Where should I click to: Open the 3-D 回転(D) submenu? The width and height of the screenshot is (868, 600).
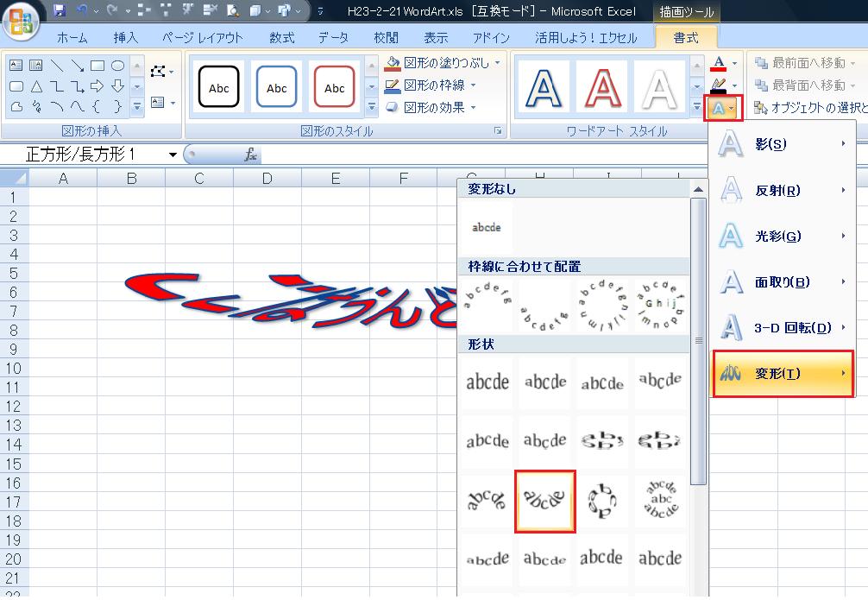point(783,328)
